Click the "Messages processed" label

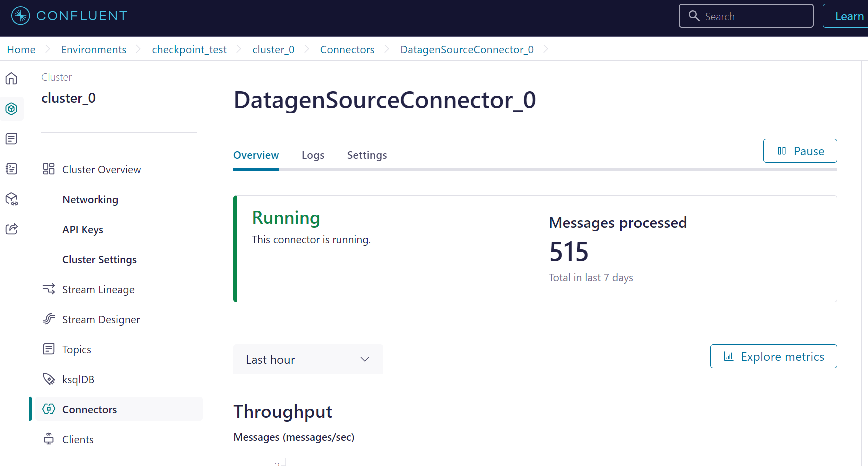pyautogui.click(x=618, y=223)
